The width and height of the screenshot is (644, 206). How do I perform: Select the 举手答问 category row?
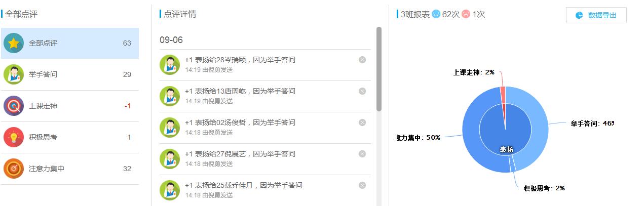click(70, 74)
